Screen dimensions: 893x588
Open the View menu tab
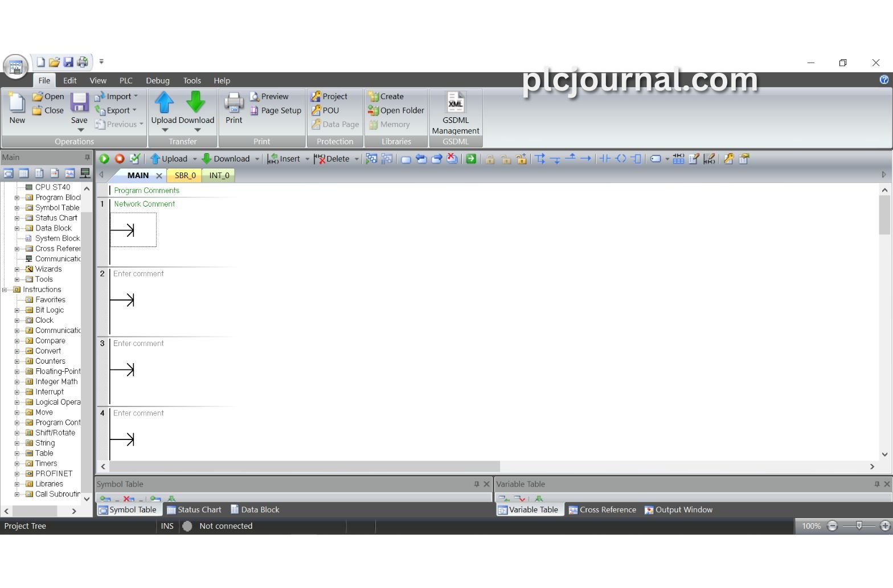point(98,81)
